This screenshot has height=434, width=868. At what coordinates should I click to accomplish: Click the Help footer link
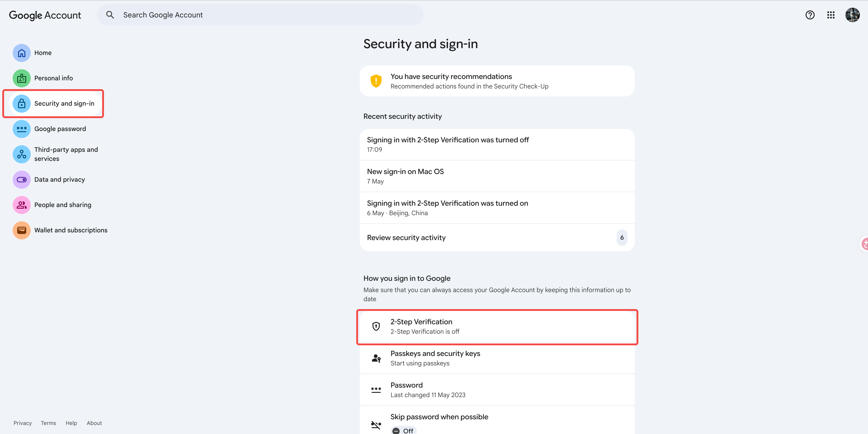[x=71, y=423]
